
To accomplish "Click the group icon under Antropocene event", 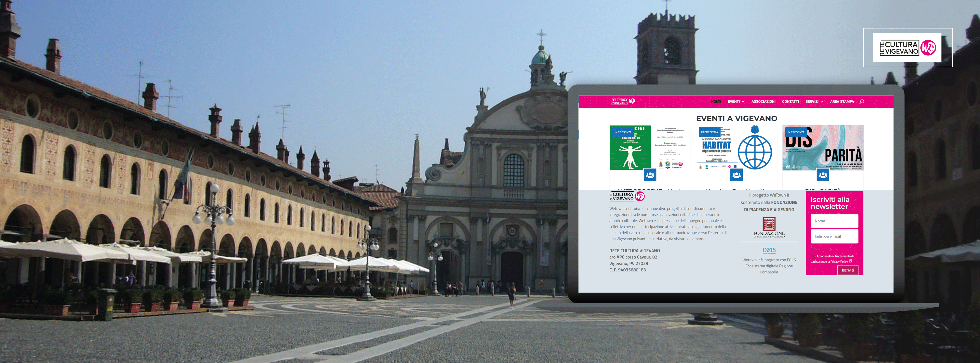I will click(650, 175).
